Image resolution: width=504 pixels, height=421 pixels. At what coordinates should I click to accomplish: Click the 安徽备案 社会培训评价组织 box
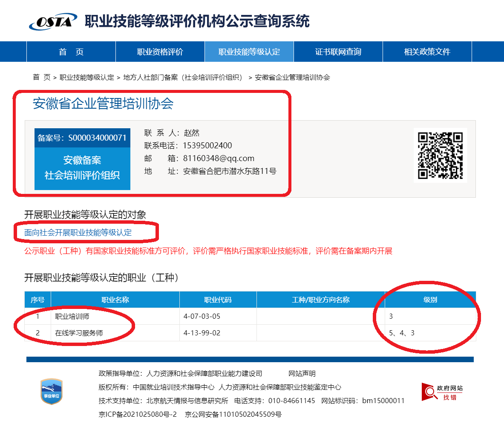click(82, 168)
